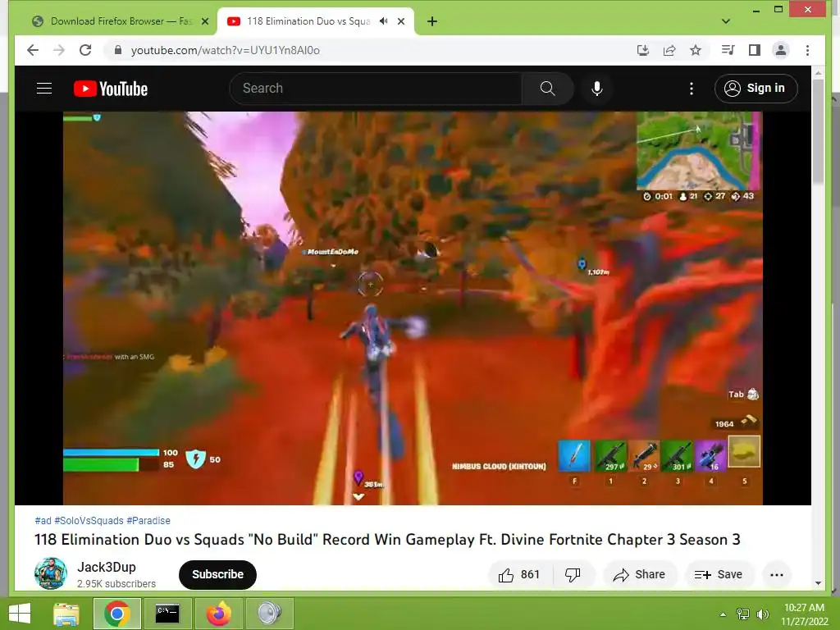Open the taskbar clock showing 10:27 AM

804,614
